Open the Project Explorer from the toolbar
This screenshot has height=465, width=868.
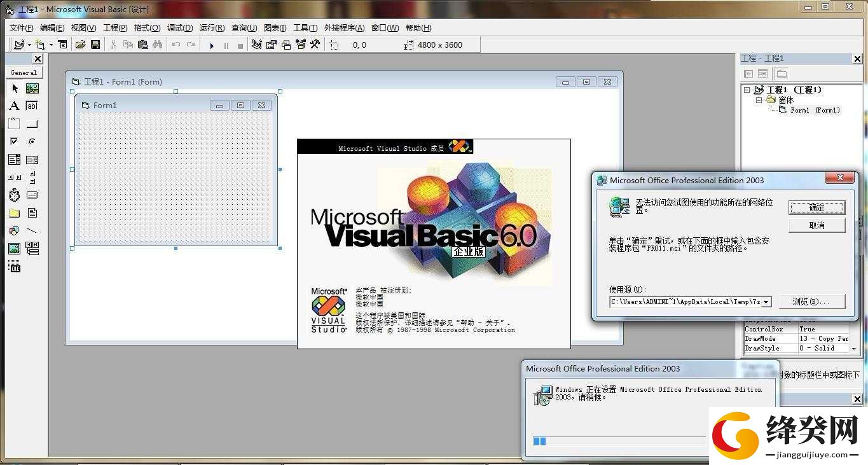coord(257,45)
